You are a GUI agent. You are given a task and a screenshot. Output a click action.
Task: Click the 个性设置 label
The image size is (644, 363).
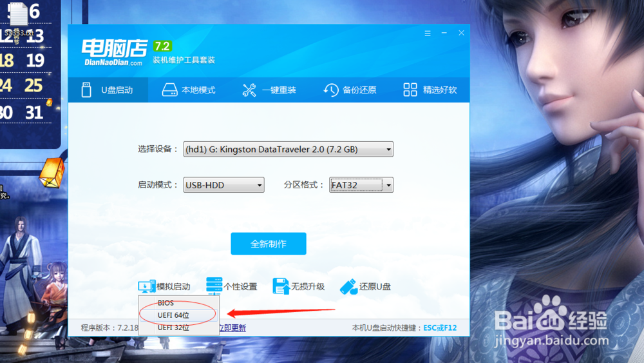240,286
